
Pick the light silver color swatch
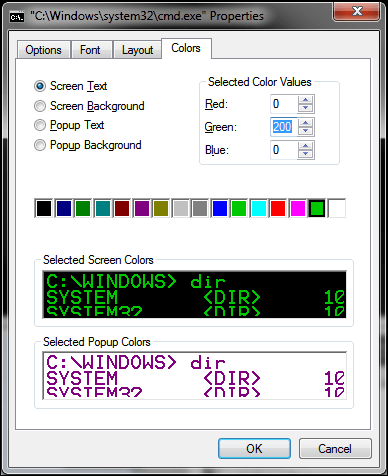pyautogui.click(x=180, y=208)
